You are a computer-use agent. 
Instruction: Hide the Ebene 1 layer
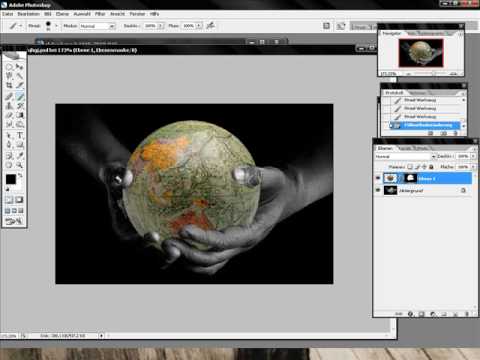tap(378, 178)
